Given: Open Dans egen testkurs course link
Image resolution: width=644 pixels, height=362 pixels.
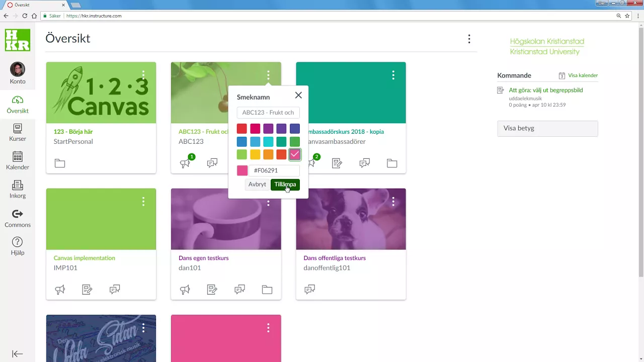Looking at the screenshot, I should [204, 258].
